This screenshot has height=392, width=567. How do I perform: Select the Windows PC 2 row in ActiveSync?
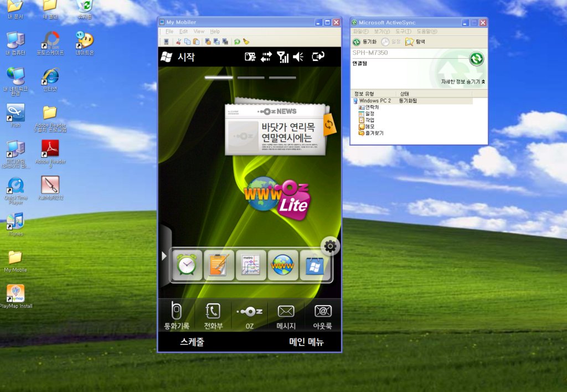click(412, 101)
